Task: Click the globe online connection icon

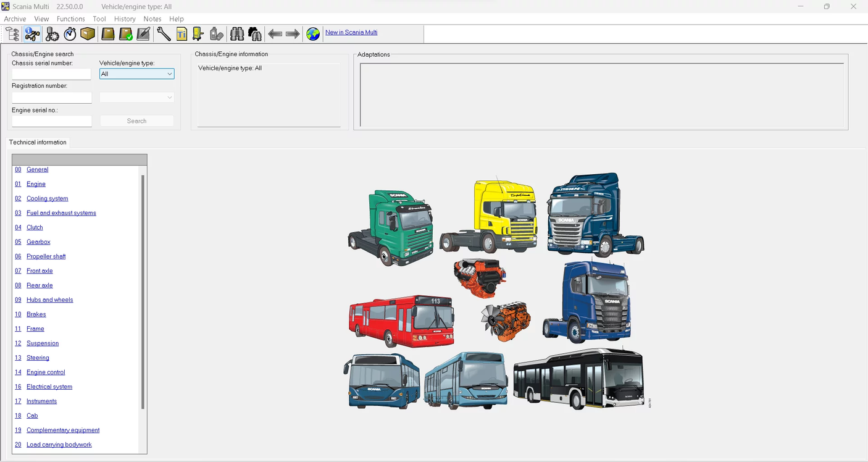Action: (313, 33)
